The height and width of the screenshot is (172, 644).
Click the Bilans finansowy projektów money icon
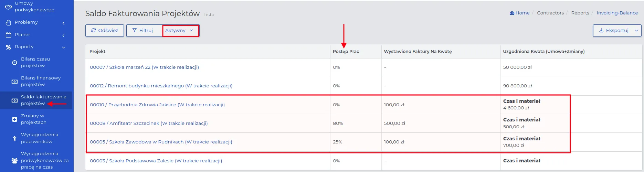(14, 82)
